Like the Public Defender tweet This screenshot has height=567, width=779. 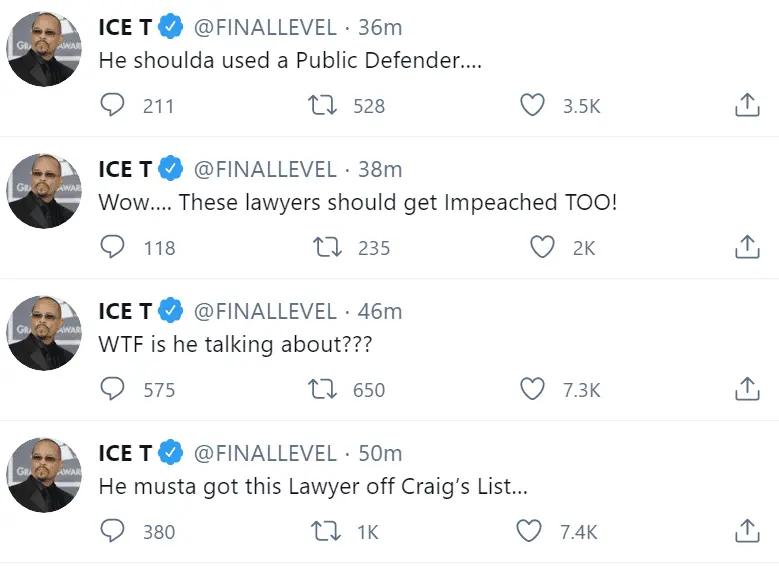[535, 105]
